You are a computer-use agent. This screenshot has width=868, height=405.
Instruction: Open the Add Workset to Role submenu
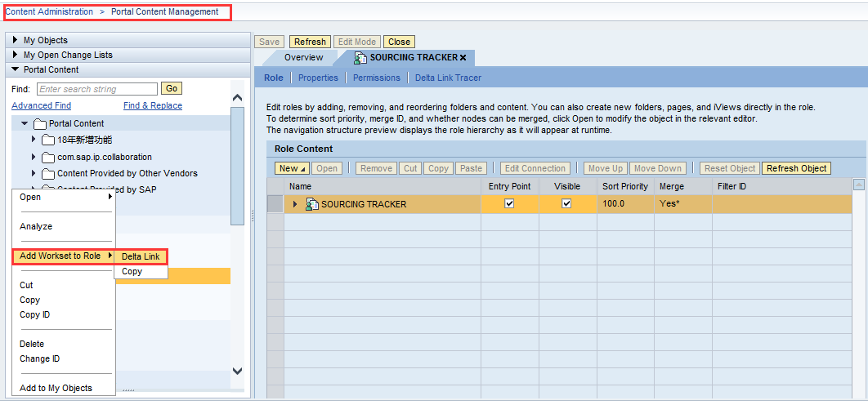[x=64, y=256]
